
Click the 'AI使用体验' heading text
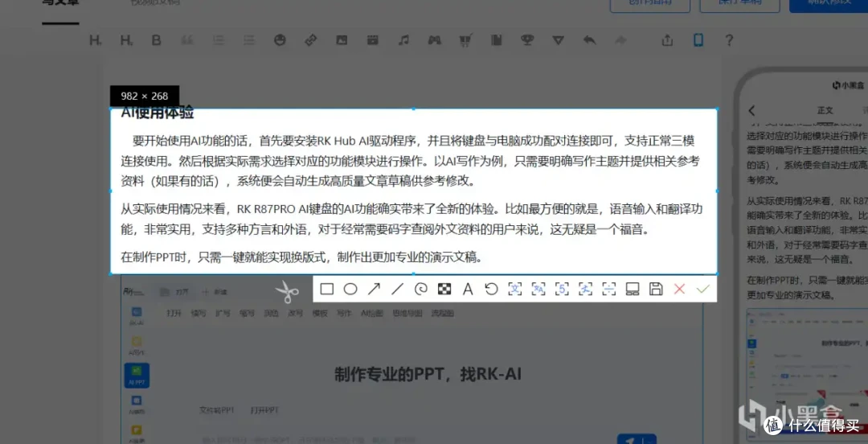158,113
